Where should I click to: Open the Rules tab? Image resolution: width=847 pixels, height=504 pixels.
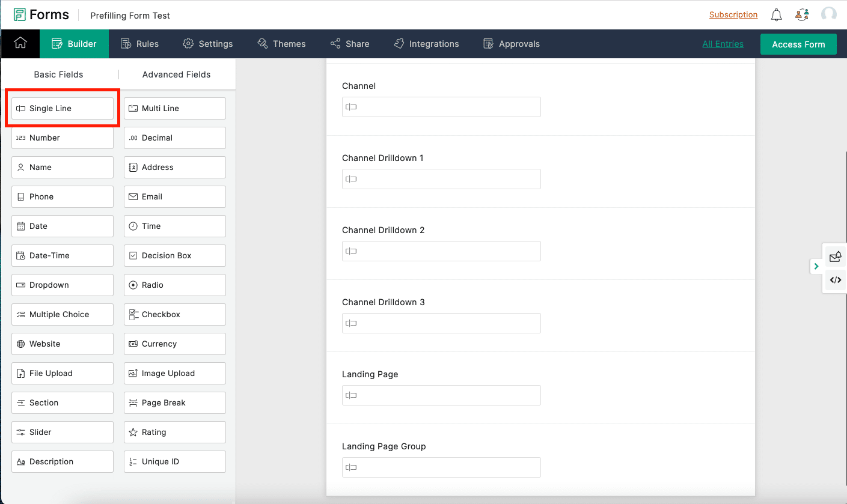pyautogui.click(x=139, y=43)
